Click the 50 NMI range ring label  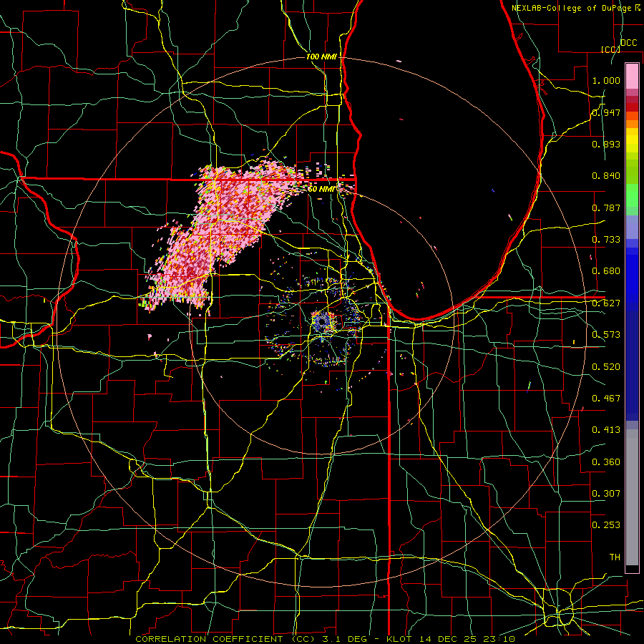[x=321, y=189]
